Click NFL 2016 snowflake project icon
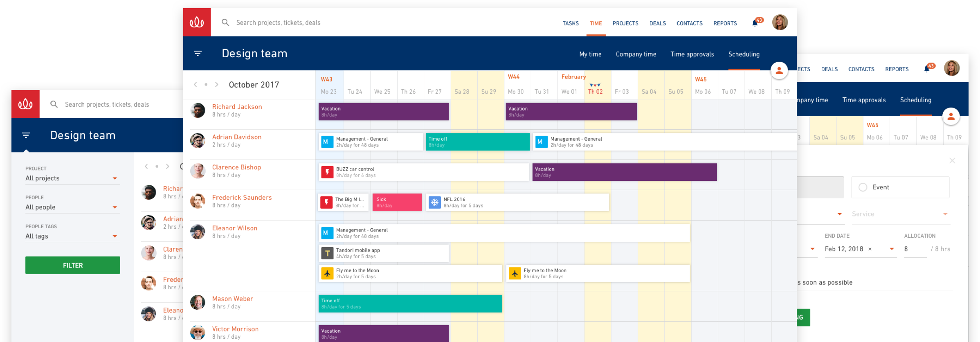The width and height of the screenshot is (980, 342). coord(434,202)
